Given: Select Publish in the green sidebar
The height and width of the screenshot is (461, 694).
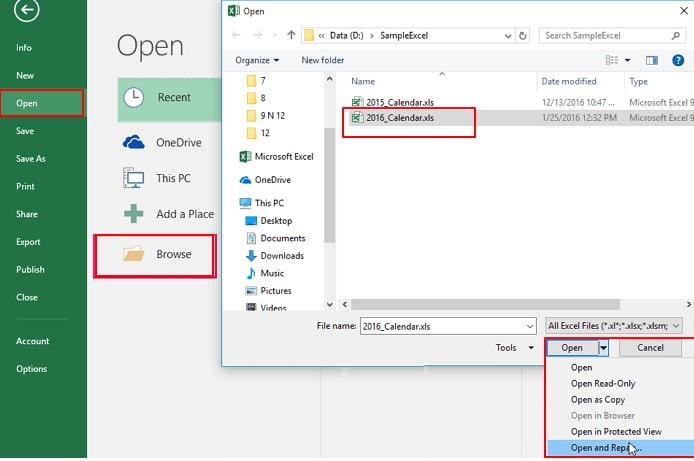Looking at the screenshot, I should coord(30,269).
